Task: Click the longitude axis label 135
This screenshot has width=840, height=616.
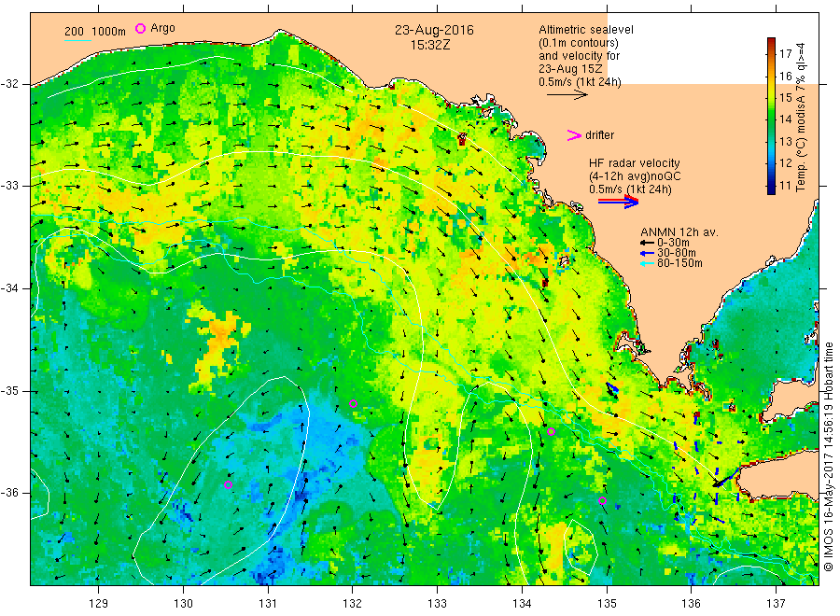Action: (607, 604)
